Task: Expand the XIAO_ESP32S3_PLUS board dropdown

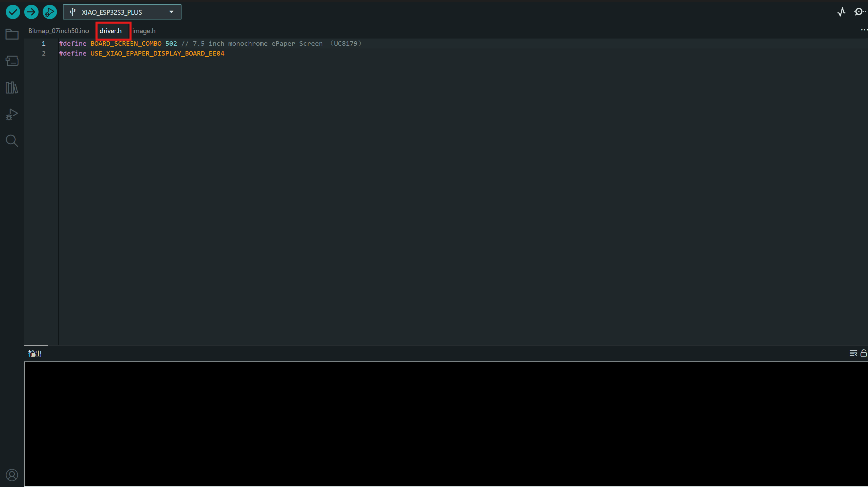Action: [122, 12]
